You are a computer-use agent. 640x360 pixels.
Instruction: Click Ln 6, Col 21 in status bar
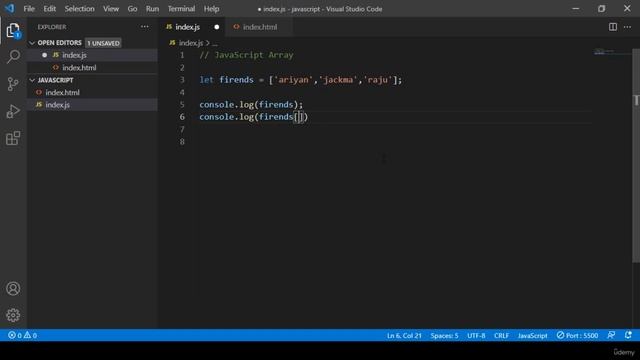(x=404, y=336)
